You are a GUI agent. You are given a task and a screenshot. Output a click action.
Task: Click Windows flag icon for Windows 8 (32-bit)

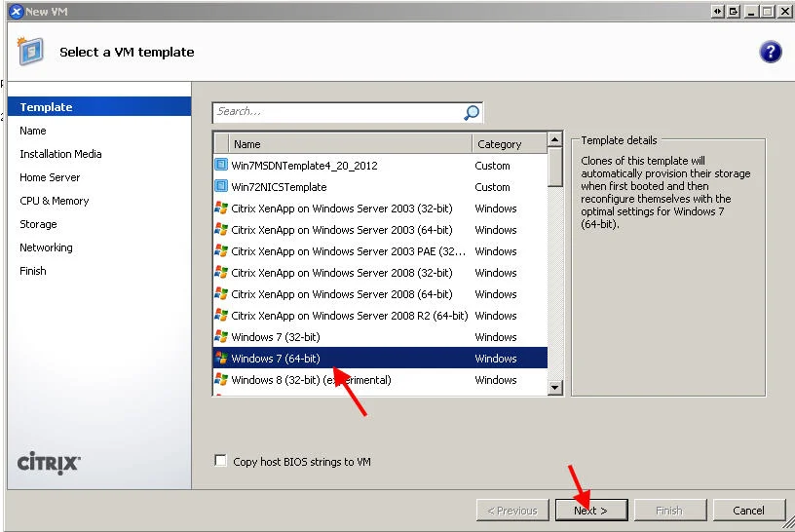[221, 379]
